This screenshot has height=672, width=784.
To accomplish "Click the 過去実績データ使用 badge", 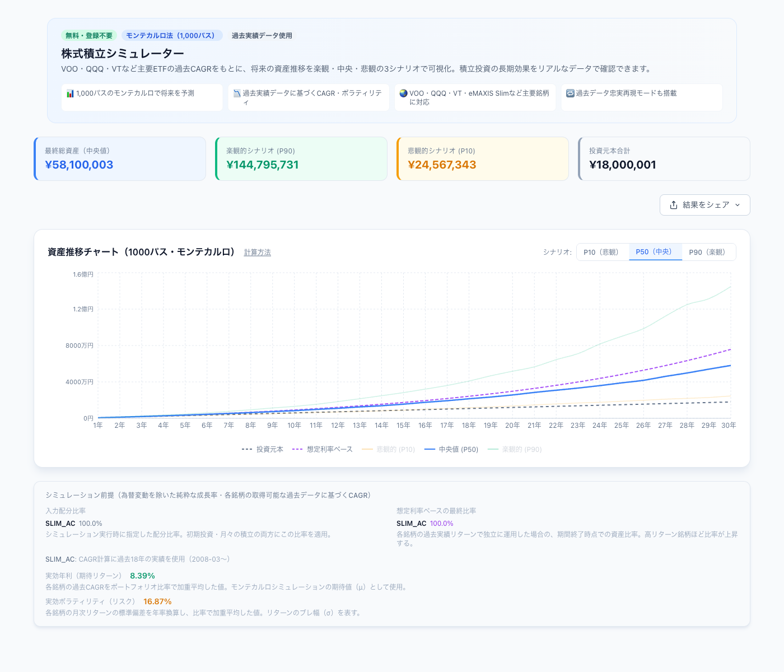I will click(x=262, y=35).
